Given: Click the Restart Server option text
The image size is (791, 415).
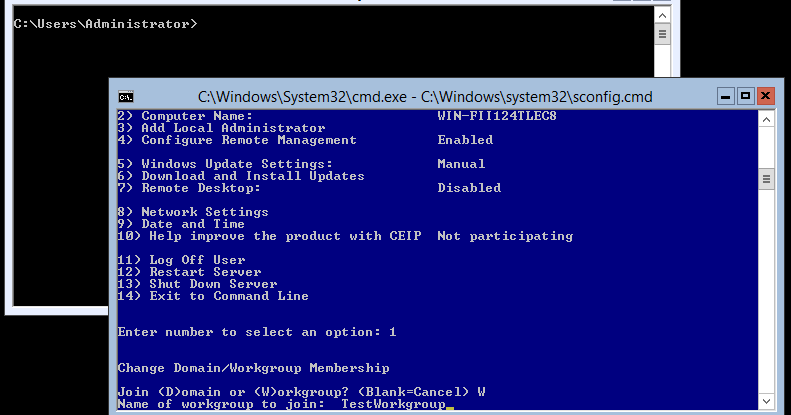Looking at the screenshot, I should (205, 272).
